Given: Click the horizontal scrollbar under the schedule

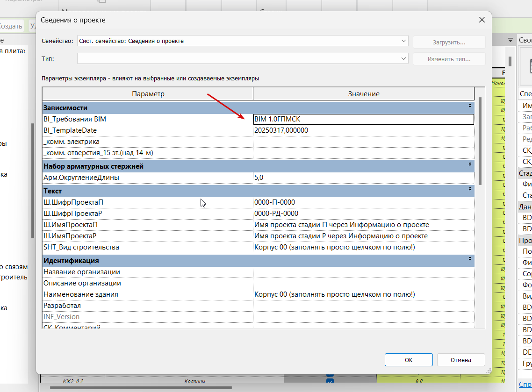Looking at the screenshot, I should (141, 388).
